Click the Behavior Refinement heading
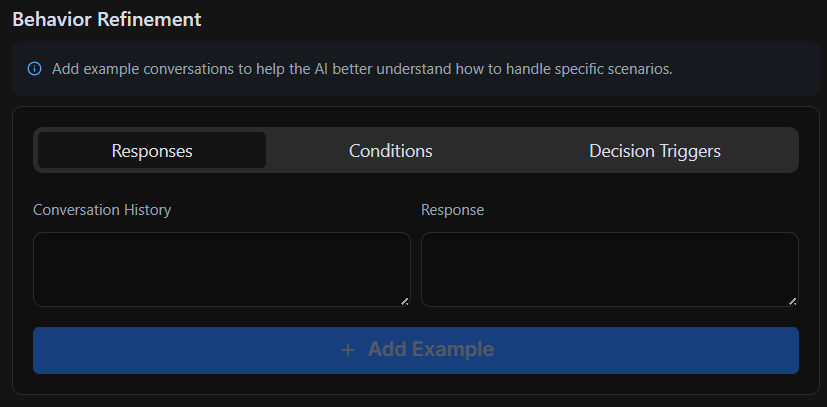The height and width of the screenshot is (407, 827). pyautogui.click(x=107, y=19)
